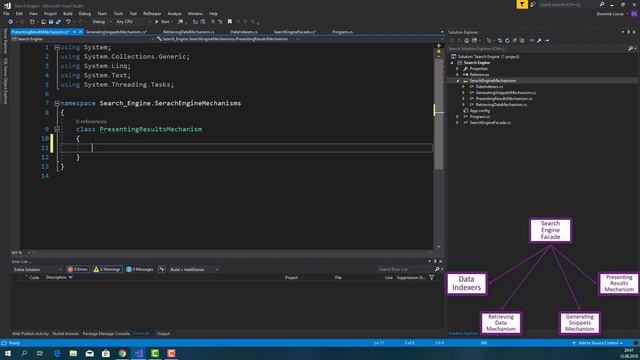Toggle the Warnings filter in Error List

point(107,269)
